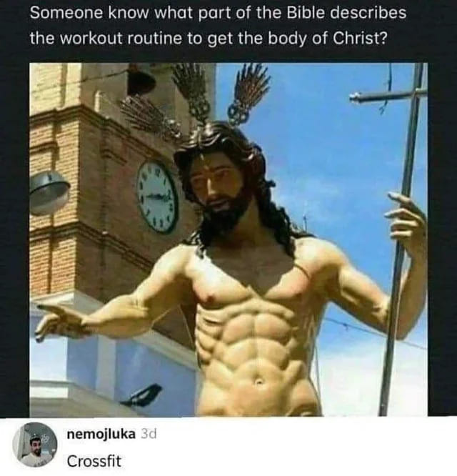Select the Crossfit comment text
Viewport: 457px width, 476px height.
click(x=94, y=461)
